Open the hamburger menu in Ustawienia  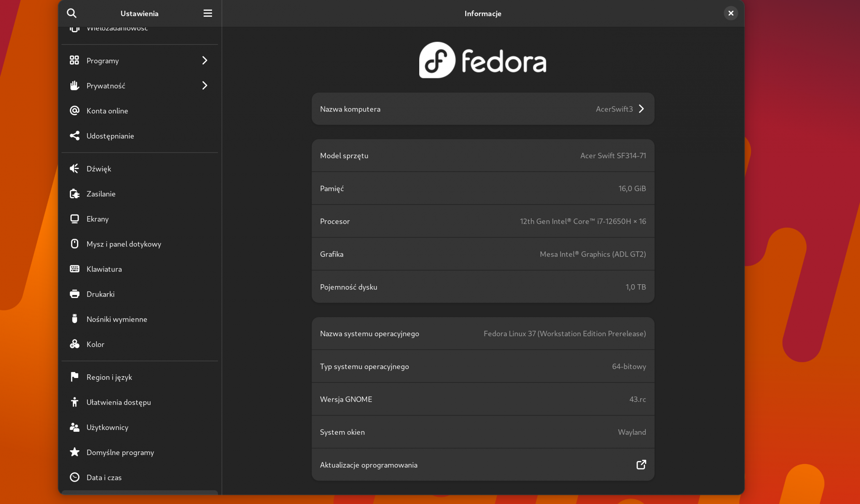(208, 13)
